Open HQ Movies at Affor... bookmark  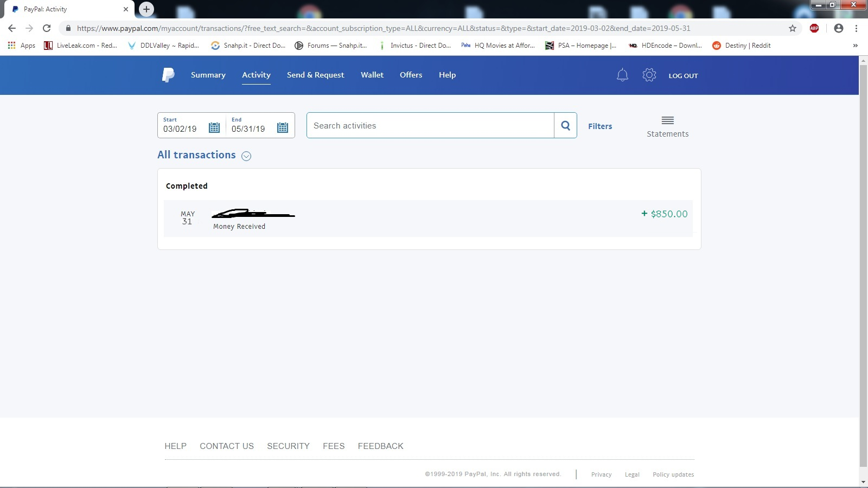click(x=498, y=46)
